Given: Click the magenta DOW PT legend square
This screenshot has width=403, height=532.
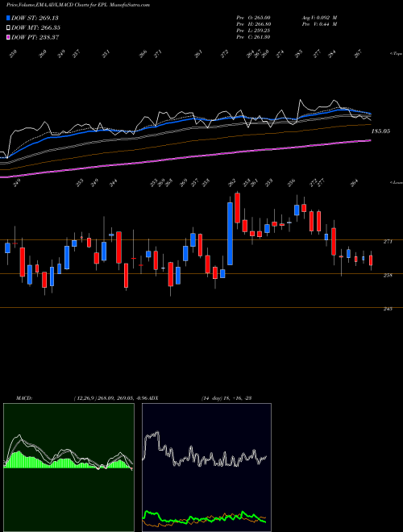Looking at the screenshot, I should [x=8, y=37].
